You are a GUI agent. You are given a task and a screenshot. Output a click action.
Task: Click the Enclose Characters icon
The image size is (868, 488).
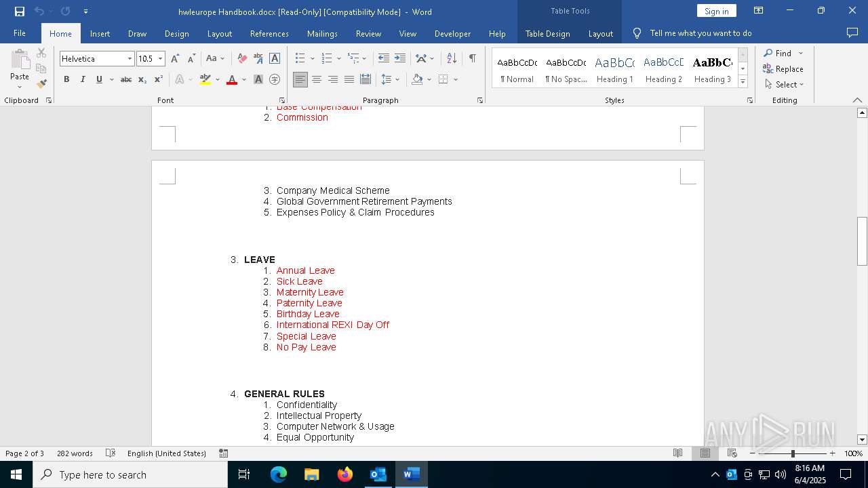tap(275, 79)
